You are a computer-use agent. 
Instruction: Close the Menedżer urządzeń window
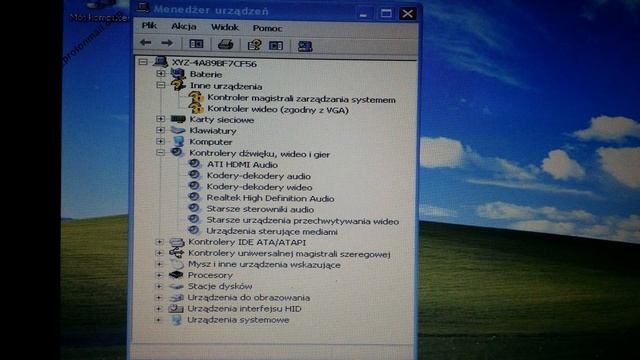click(407, 13)
